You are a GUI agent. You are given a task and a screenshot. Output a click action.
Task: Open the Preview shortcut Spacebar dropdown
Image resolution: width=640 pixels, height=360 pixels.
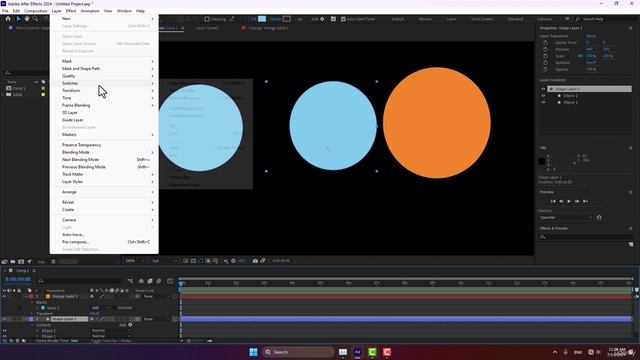coord(566,218)
